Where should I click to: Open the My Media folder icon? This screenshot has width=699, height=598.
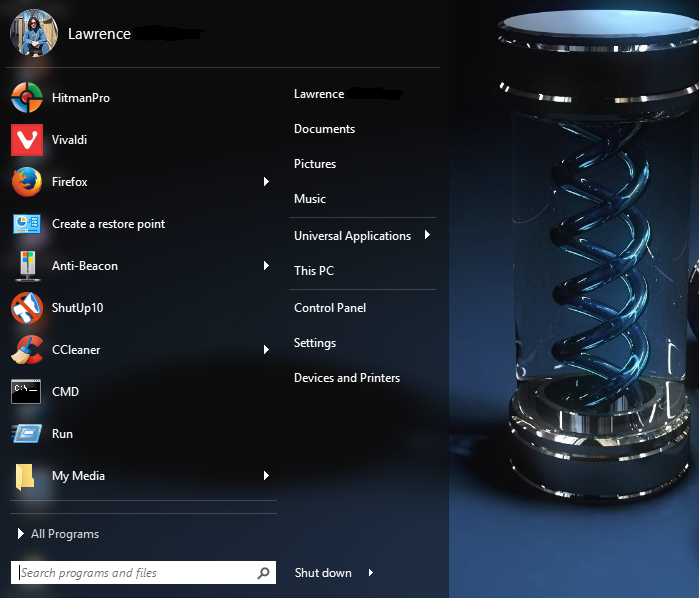25,476
